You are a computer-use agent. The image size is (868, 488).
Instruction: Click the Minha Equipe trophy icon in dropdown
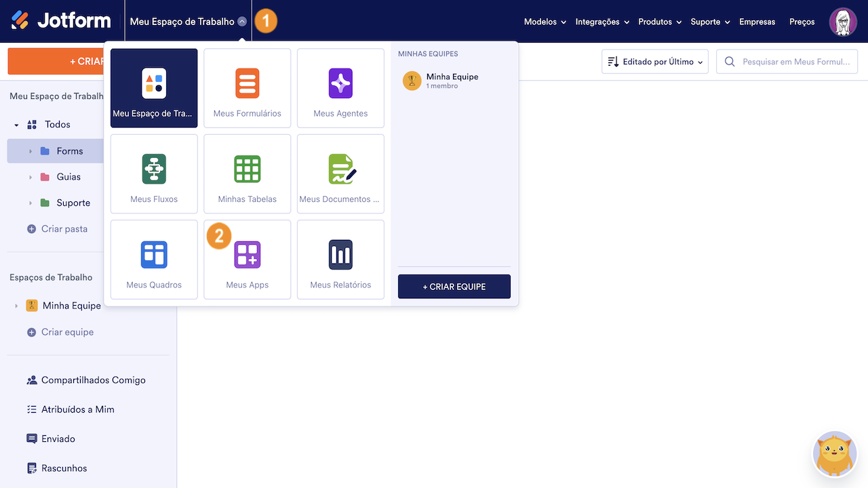coord(412,81)
